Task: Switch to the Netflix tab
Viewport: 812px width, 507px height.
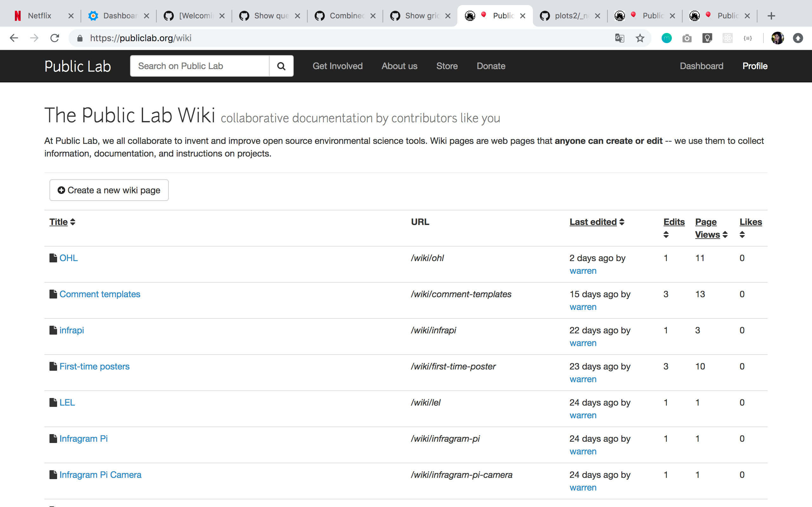Action: (x=40, y=16)
